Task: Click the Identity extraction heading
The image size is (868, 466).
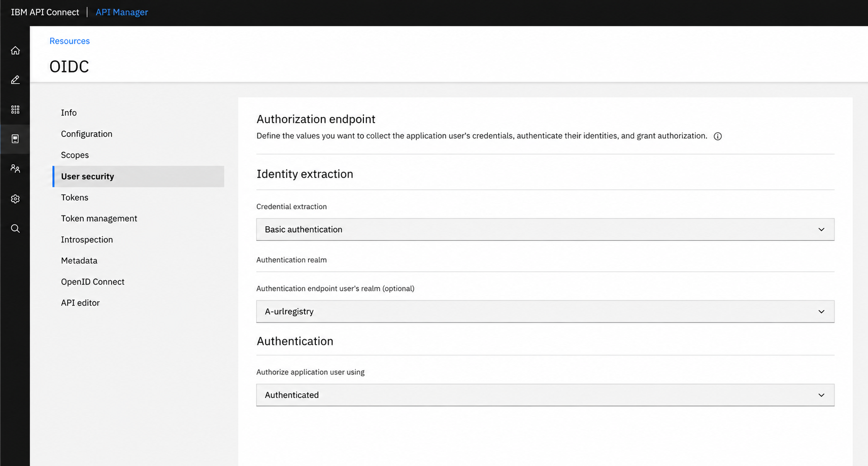Action: click(305, 174)
